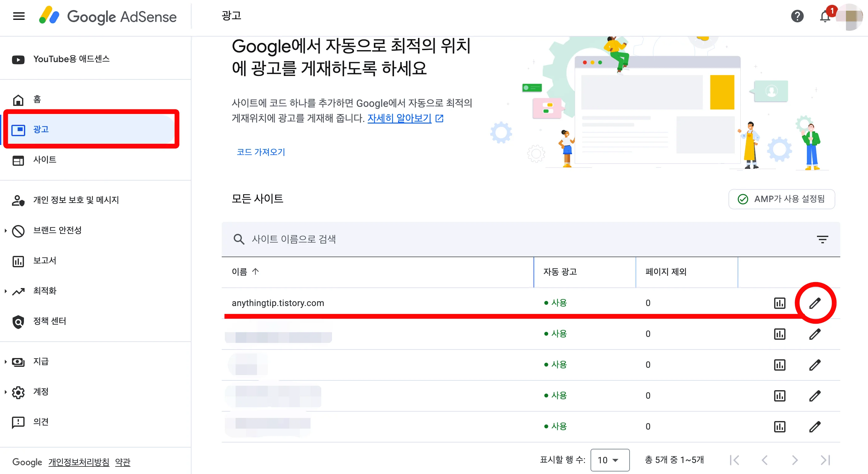This screenshot has height=474, width=868.
Task: Click the search magnifier icon
Action: coord(239,239)
